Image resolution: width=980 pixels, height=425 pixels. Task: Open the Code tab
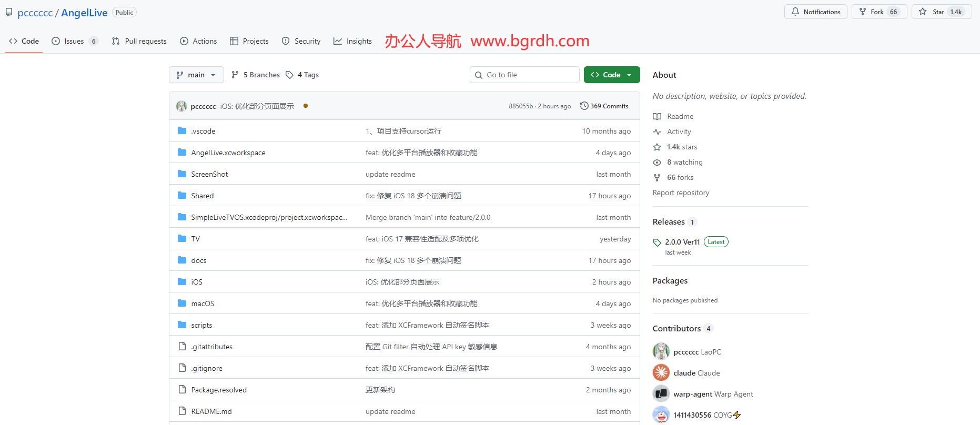[24, 41]
